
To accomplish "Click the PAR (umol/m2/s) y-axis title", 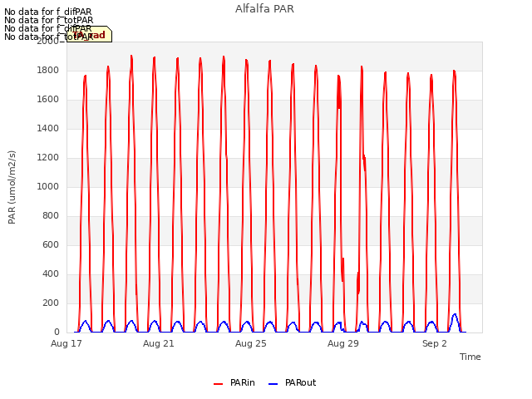I will click(x=12, y=187).
